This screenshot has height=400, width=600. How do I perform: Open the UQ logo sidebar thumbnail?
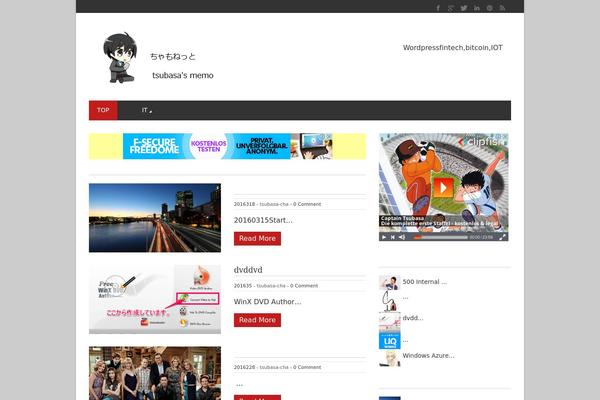[x=390, y=341]
